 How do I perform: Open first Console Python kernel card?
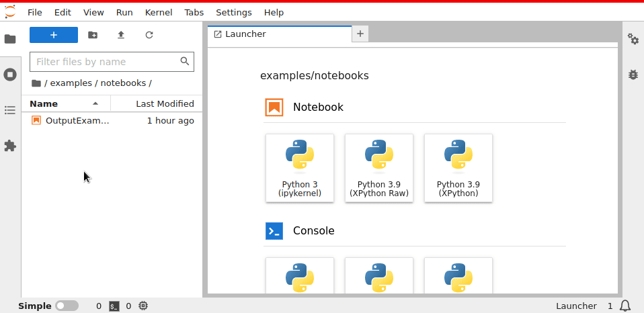coord(300,275)
